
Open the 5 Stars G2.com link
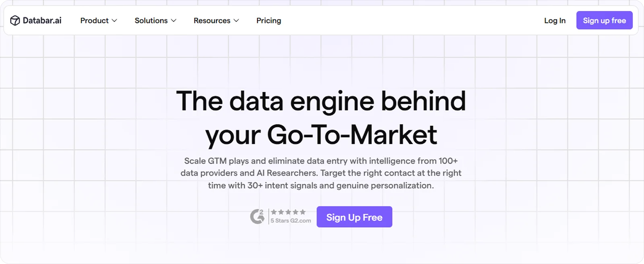291,221
